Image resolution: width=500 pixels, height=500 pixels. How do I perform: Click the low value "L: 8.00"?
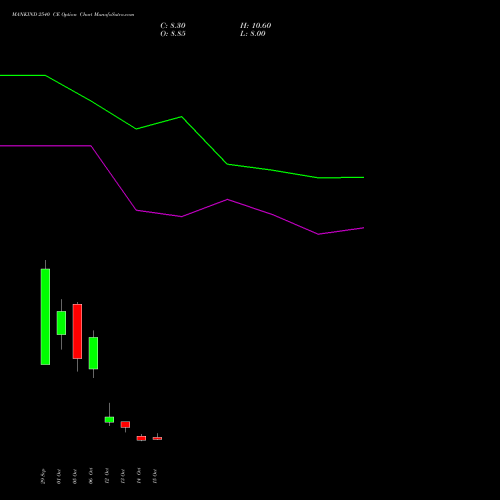point(253,34)
